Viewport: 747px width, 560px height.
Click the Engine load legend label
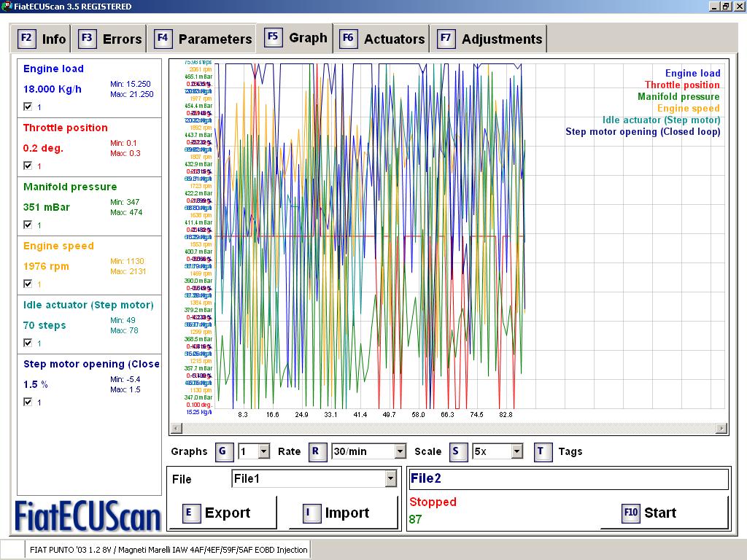[693, 73]
